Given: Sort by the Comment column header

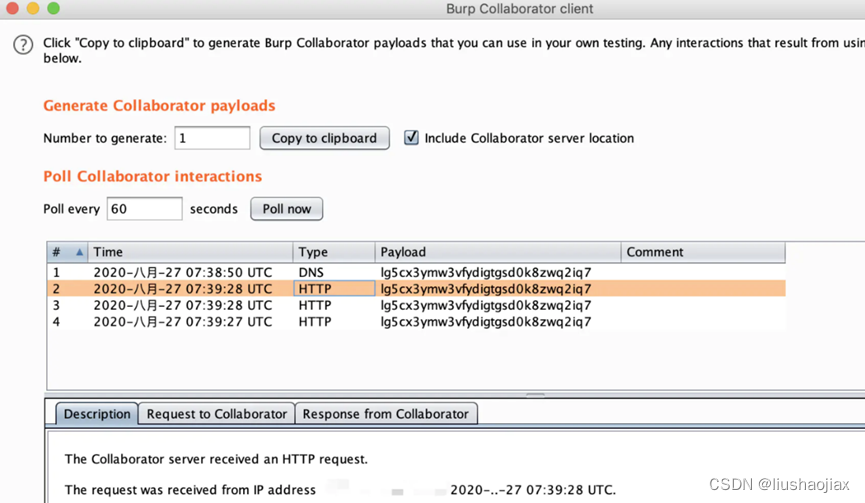Looking at the screenshot, I should click(703, 252).
